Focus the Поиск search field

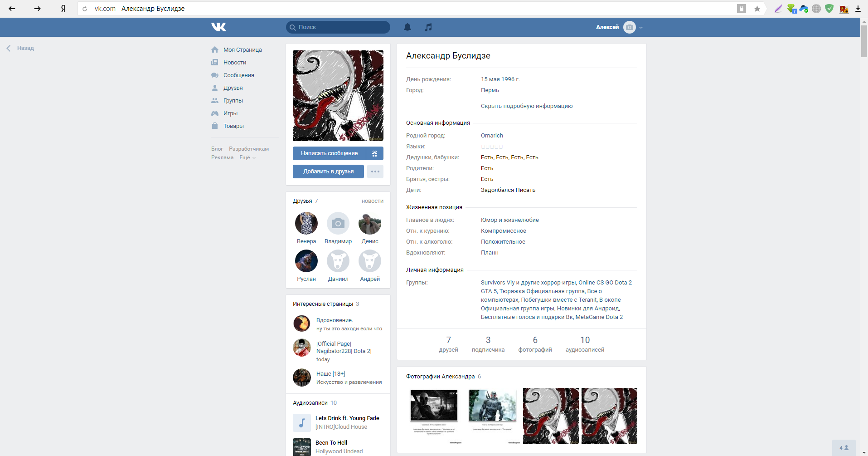click(x=338, y=27)
